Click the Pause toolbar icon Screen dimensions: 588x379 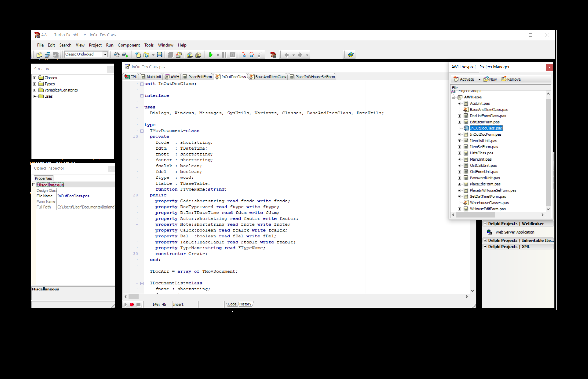(224, 55)
